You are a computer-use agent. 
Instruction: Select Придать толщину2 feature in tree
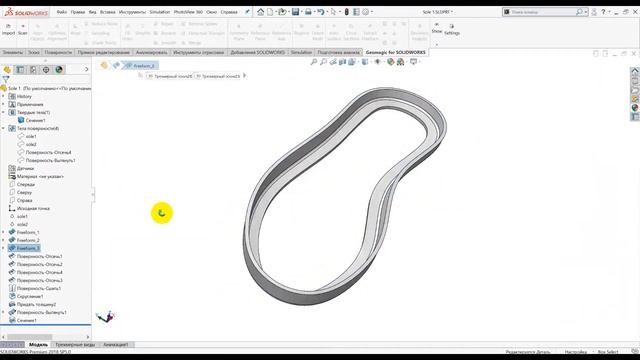[32, 304]
